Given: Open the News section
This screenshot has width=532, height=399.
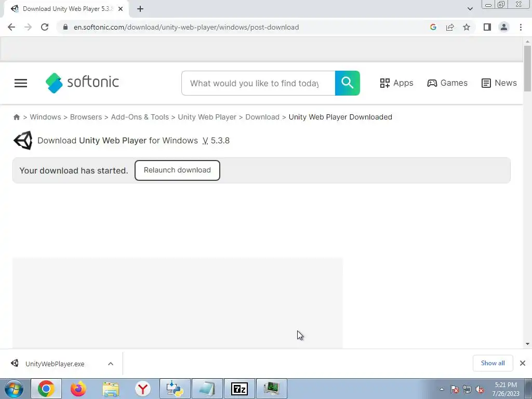Looking at the screenshot, I should click(x=499, y=83).
